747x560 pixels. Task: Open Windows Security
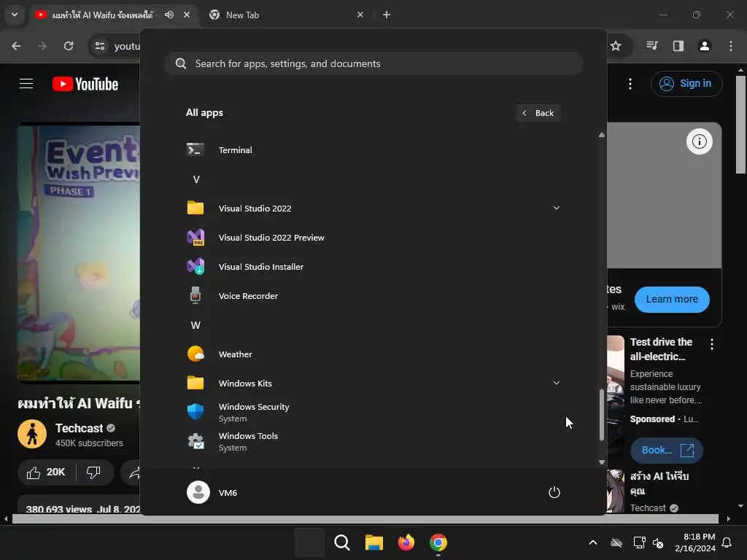tap(373, 413)
